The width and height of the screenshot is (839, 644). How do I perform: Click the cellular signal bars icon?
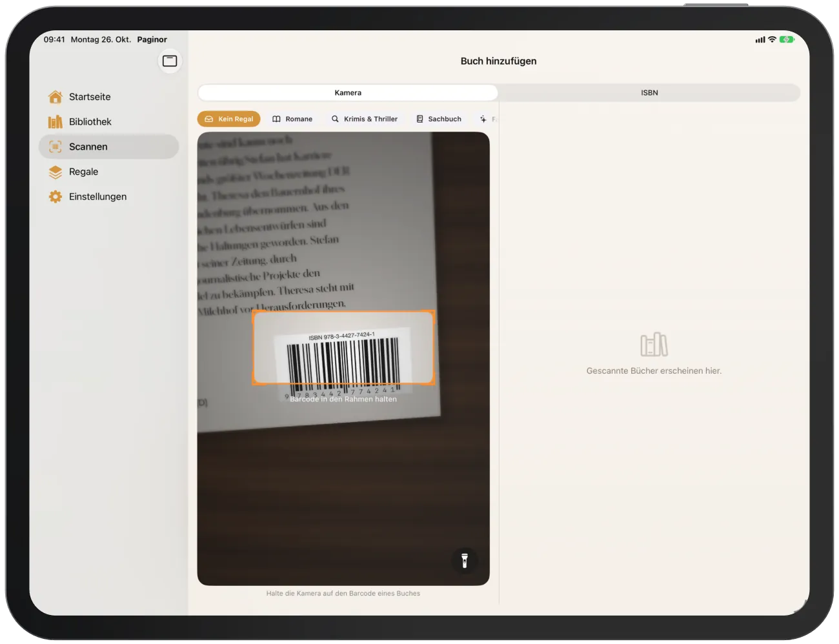(760, 40)
